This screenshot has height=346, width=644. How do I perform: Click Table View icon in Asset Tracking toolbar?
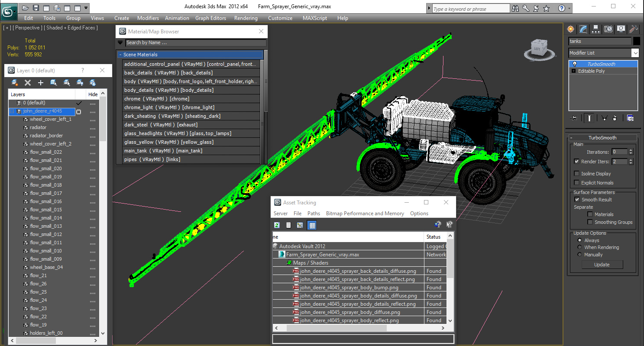[x=312, y=225]
